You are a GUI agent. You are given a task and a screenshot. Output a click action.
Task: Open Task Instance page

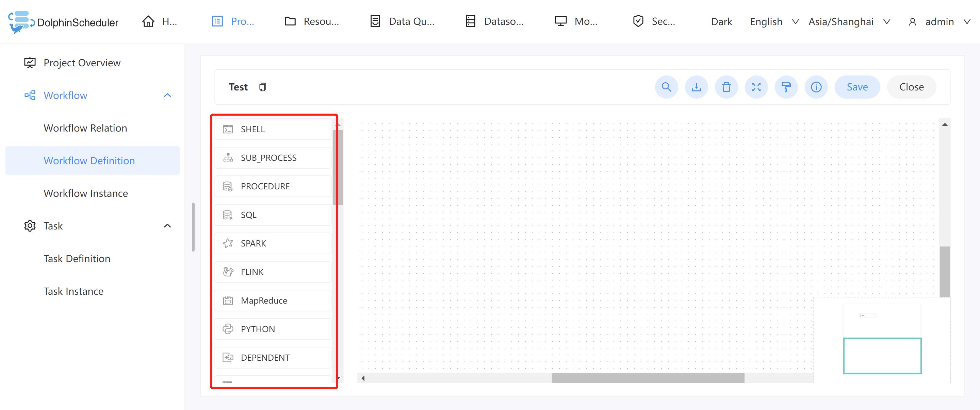[73, 291]
